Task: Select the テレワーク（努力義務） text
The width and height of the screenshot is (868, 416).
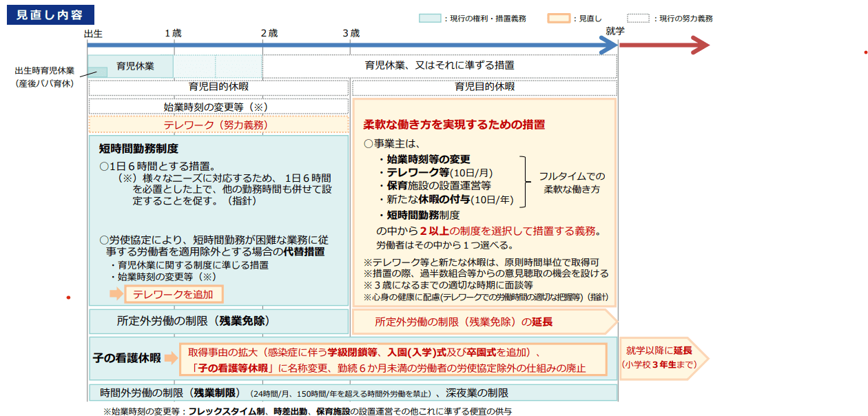Action: [x=216, y=125]
